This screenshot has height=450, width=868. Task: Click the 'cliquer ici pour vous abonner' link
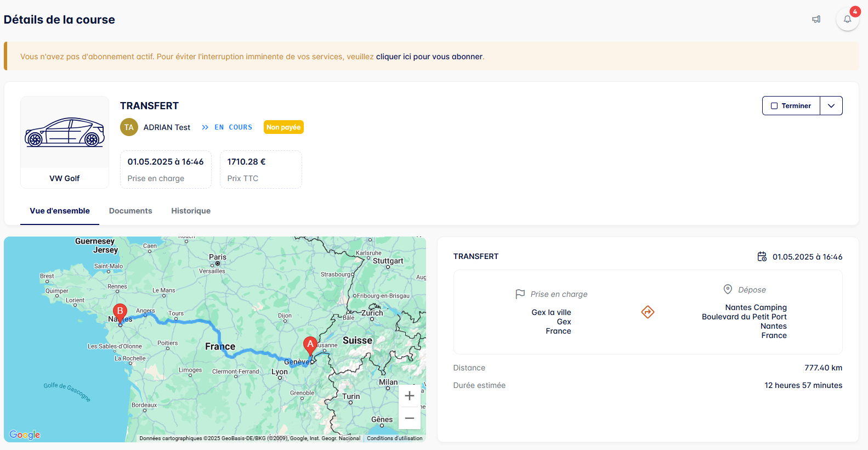coord(429,57)
